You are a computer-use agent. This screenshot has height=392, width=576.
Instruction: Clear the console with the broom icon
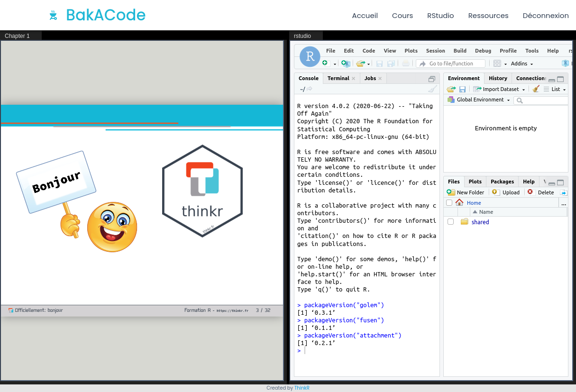click(x=432, y=89)
